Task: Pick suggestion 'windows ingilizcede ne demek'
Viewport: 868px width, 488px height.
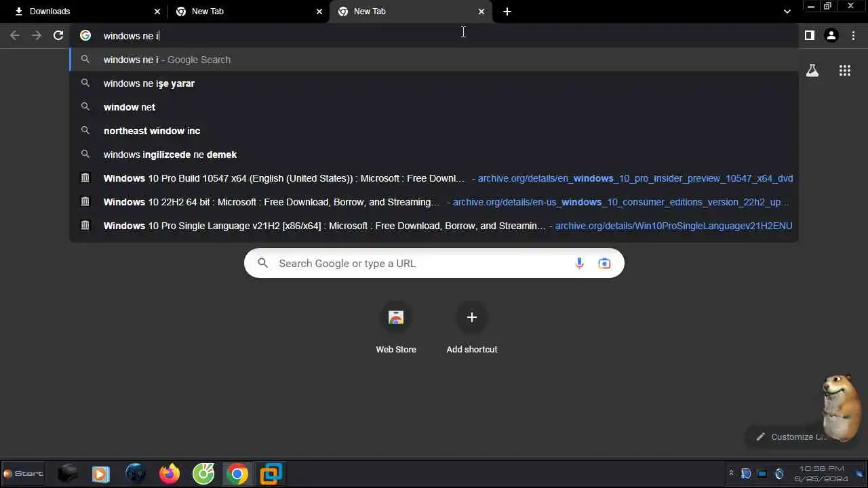Action: click(434, 155)
